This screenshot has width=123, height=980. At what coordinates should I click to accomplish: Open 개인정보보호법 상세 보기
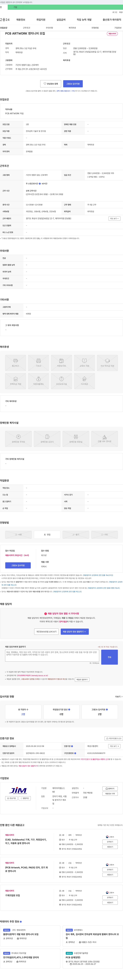pyautogui.click(x=47, y=632)
